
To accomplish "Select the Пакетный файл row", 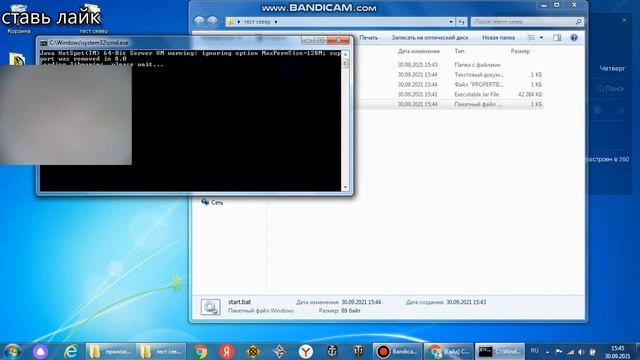I will [449, 104].
